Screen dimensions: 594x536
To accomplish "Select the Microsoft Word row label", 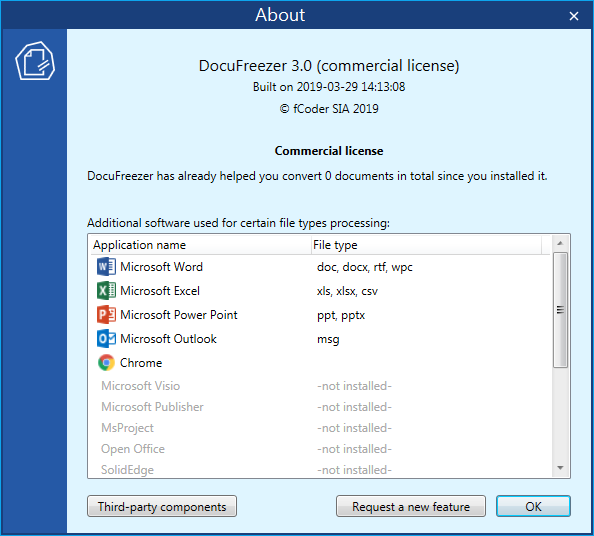I will point(161,267).
